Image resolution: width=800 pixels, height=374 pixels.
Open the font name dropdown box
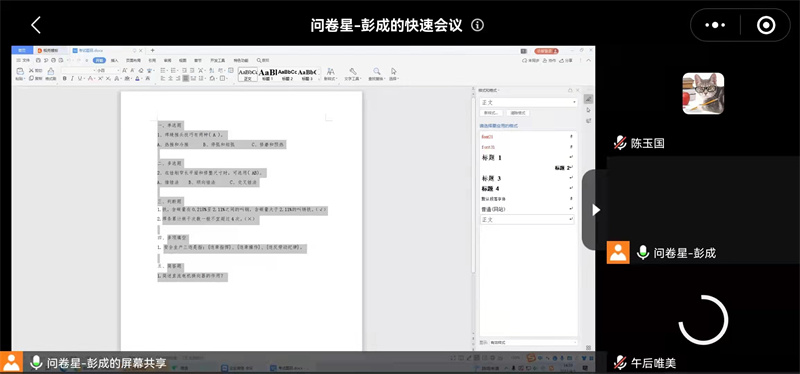pyautogui.click(x=78, y=70)
